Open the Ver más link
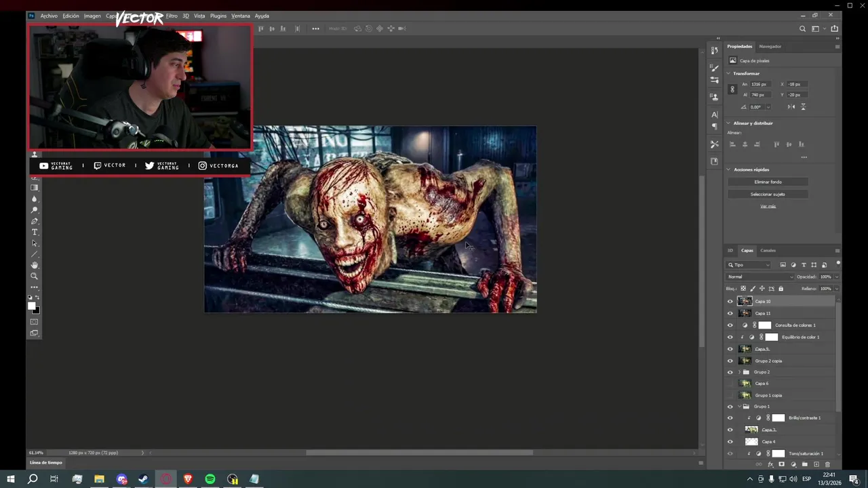The width and height of the screenshot is (868, 488). pyautogui.click(x=768, y=206)
